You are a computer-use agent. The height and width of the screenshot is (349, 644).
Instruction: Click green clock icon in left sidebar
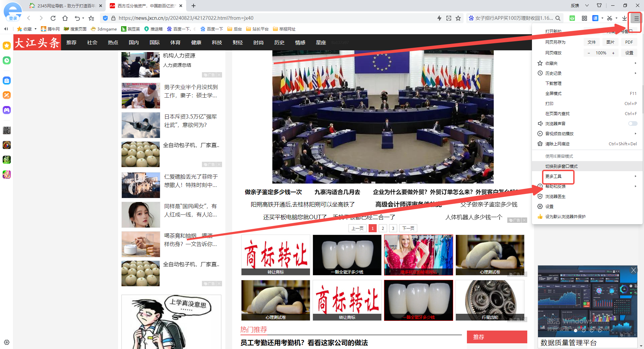(x=7, y=60)
